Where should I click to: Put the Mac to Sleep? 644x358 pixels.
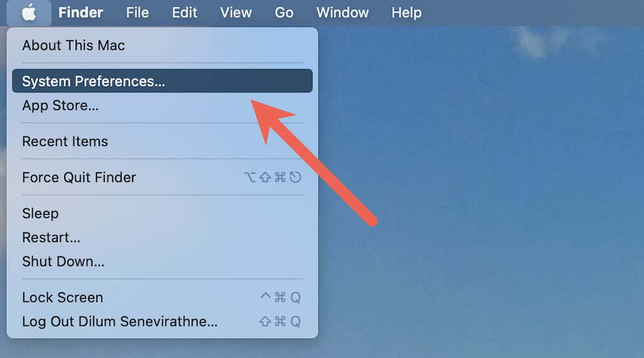(x=162, y=214)
